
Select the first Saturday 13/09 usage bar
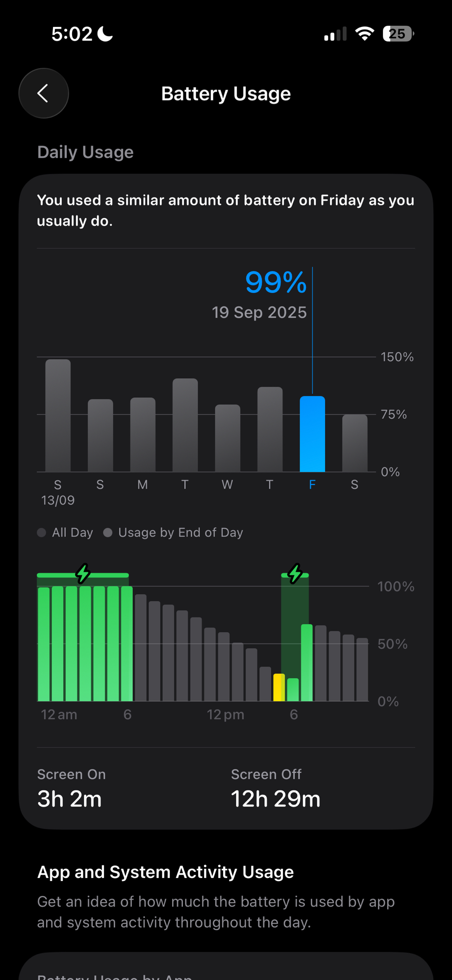[58, 416]
